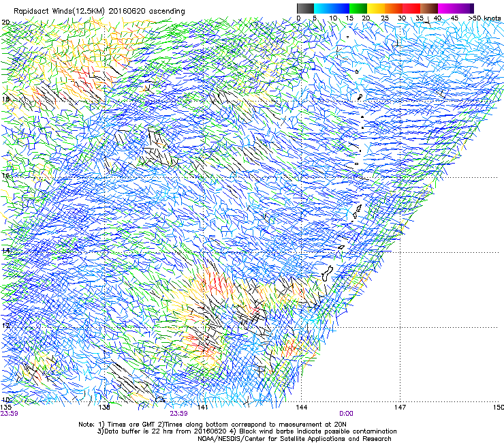Click the small island outline just south of 14N
Viewport: 504px width, 443px height.
341,247
